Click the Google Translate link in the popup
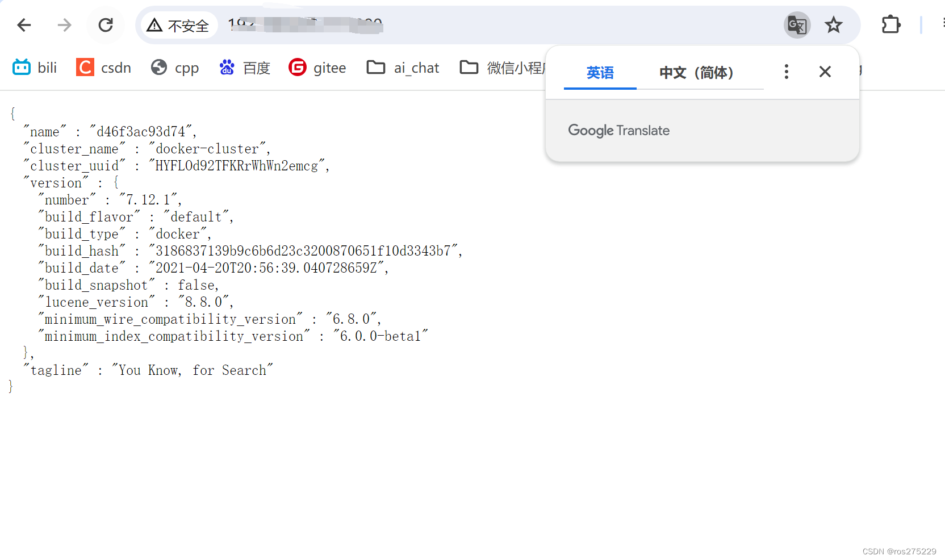 tap(618, 130)
